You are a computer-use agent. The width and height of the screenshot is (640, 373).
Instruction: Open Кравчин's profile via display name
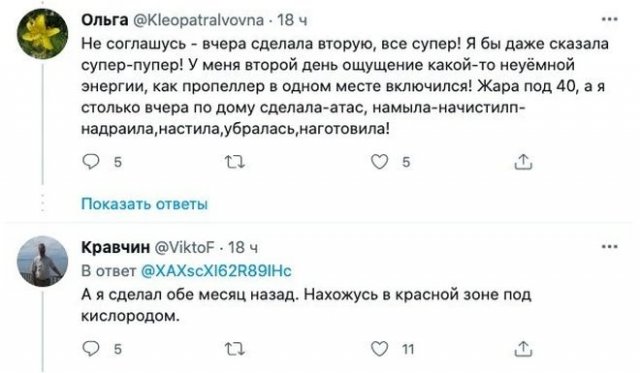[116, 247]
